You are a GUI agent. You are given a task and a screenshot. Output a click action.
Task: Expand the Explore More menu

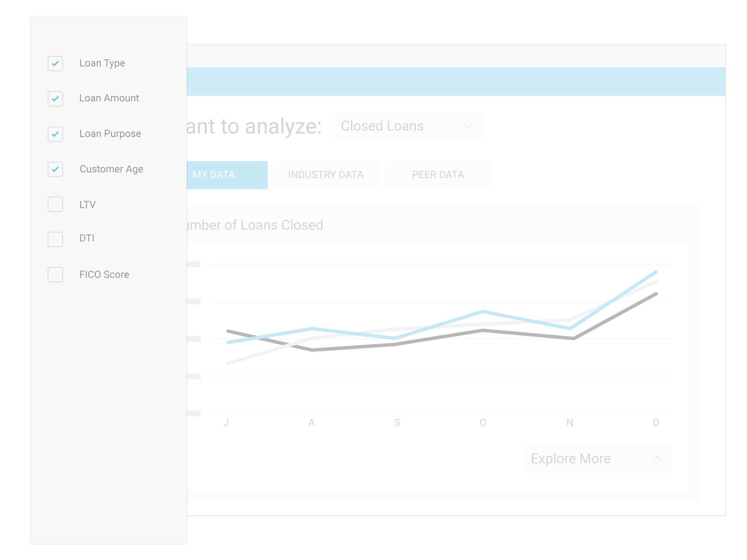pos(598,458)
